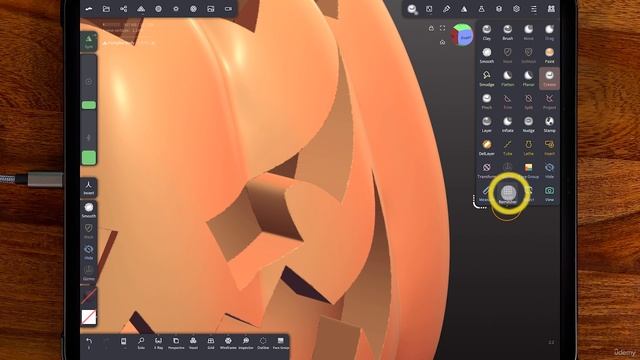Screen dimensions: 640x360
Task: Select the View tool with the camera icon
Action: click(x=549, y=193)
